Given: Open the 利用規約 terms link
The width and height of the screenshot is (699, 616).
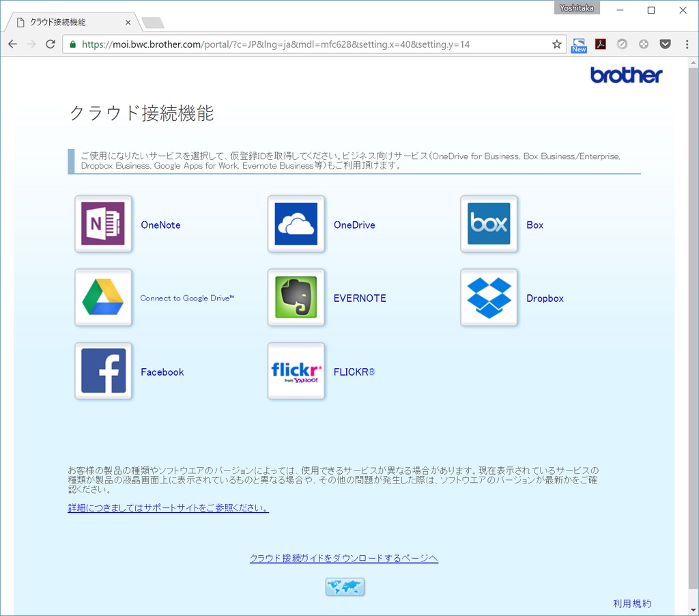Looking at the screenshot, I should (x=631, y=604).
